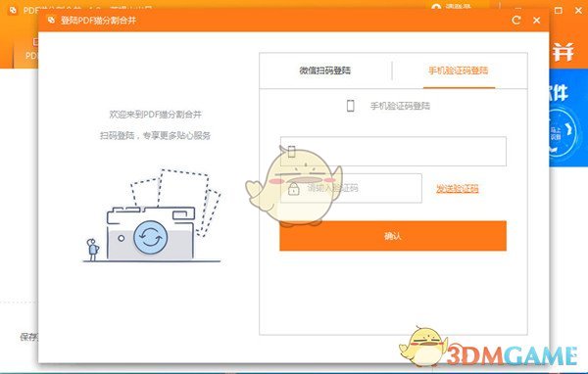
Task: Click the phone icon beside 手机验证码登陆 heading
Action: click(350, 106)
